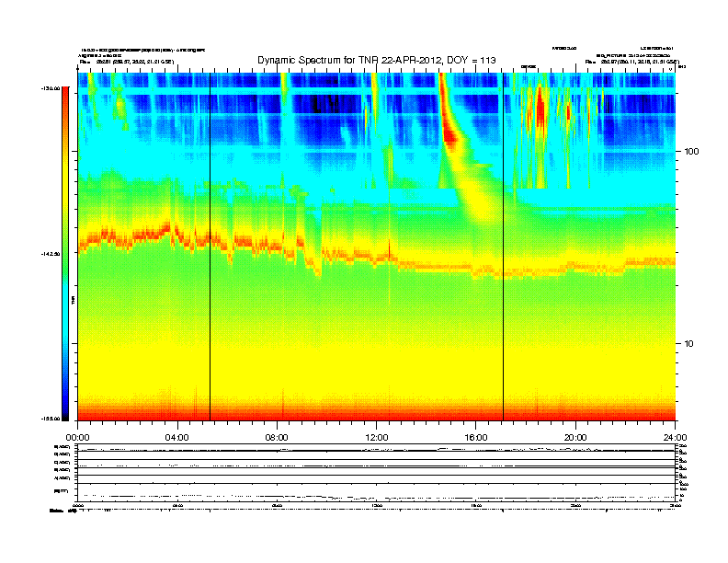Click the vertical rainbow color scale bar
This screenshot has width=728, height=563.
coord(65,254)
